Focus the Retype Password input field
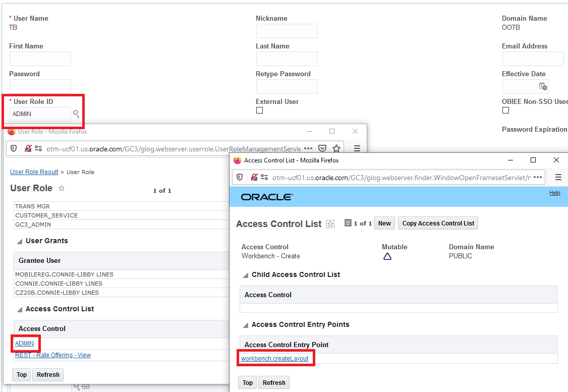Screen dimensions: 568x392 [x=287, y=86]
